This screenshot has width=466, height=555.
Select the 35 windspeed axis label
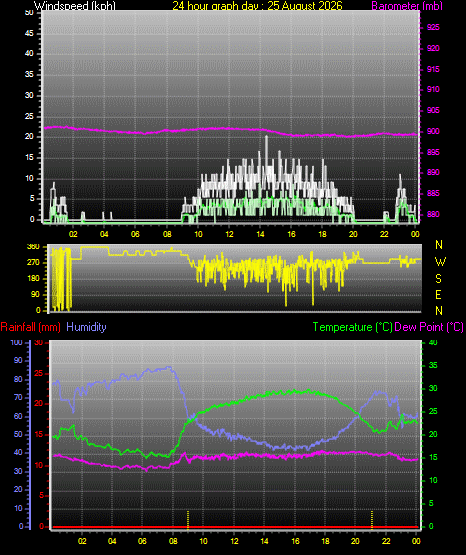(x=29, y=75)
